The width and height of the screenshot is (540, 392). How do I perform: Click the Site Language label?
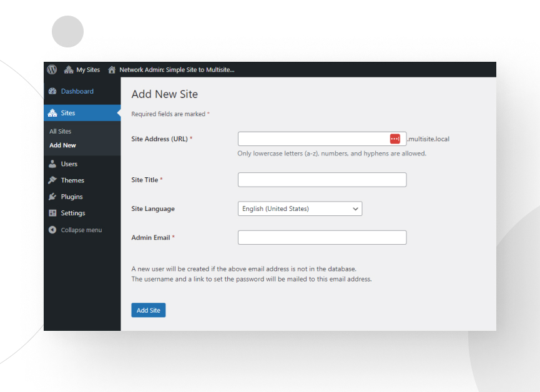[x=153, y=208]
